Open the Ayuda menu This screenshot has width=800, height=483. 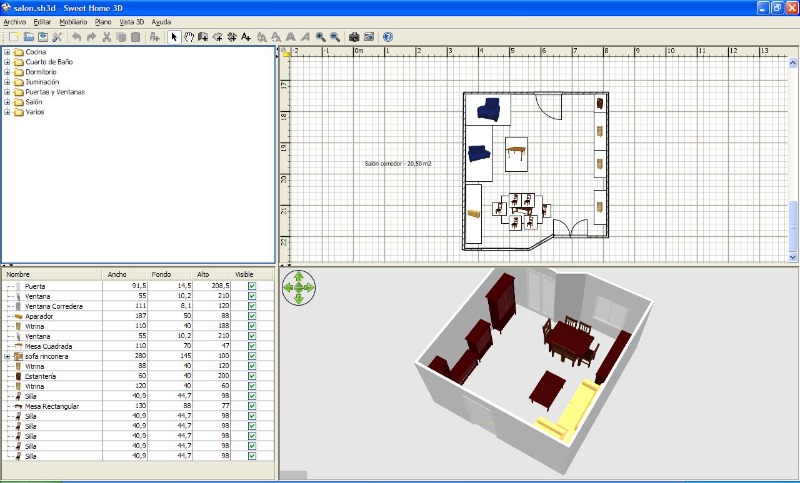[161, 22]
